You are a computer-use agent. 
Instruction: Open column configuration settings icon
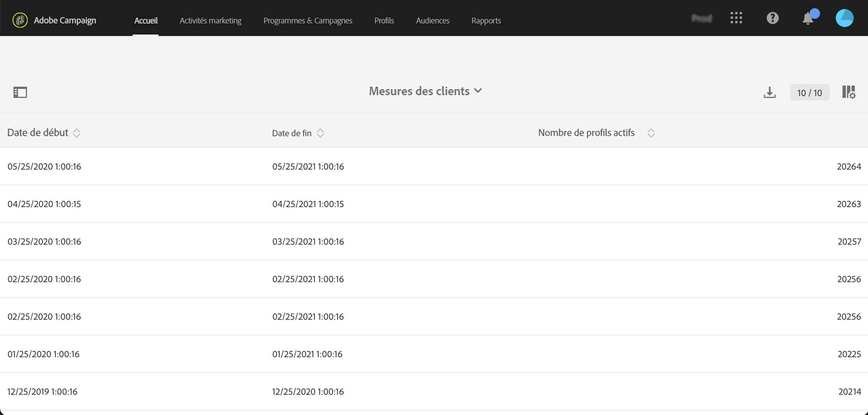(x=849, y=92)
